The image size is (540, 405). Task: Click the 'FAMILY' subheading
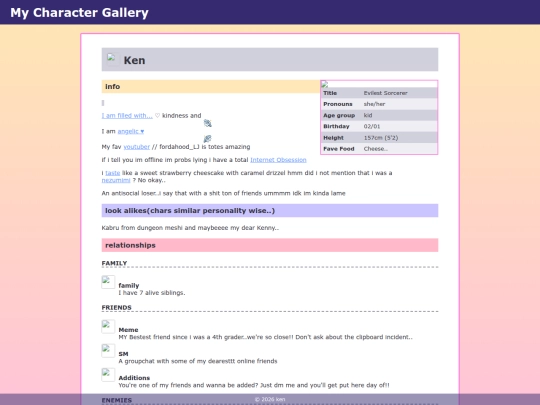point(114,263)
